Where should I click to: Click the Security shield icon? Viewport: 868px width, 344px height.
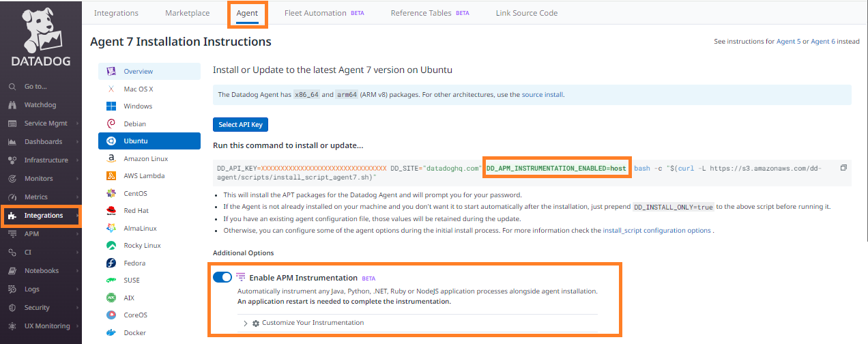12,308
